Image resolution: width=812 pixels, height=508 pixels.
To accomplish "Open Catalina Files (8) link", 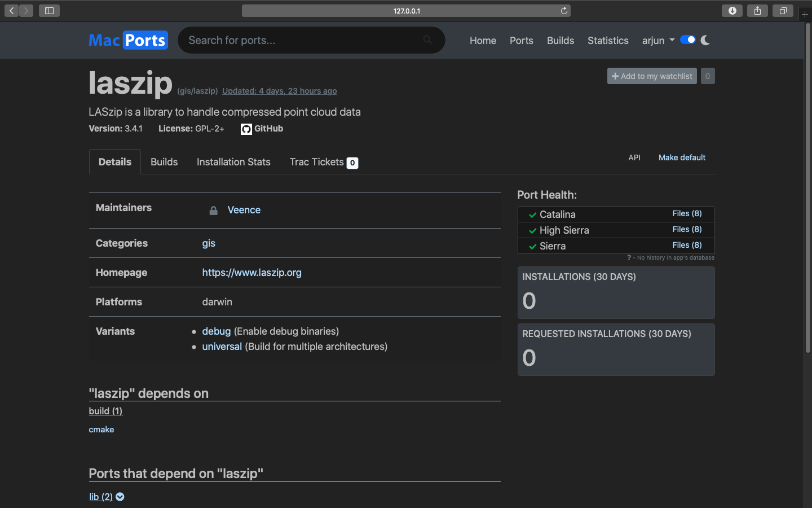I will (x=687, y=213).
